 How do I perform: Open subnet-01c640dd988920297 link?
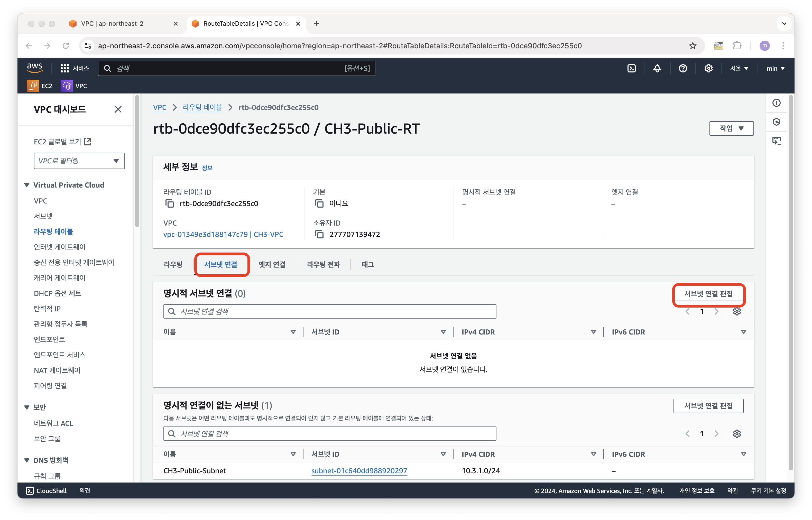[359, 471]
